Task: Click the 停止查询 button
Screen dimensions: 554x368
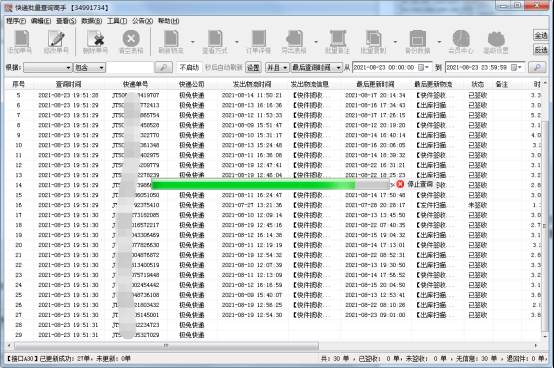Action: tap(420, 184)
